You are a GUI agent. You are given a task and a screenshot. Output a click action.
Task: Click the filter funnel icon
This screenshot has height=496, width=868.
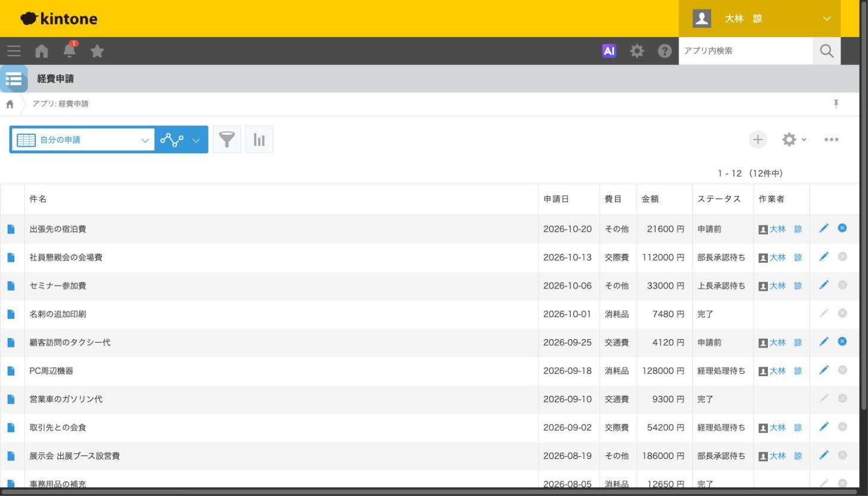227,139
